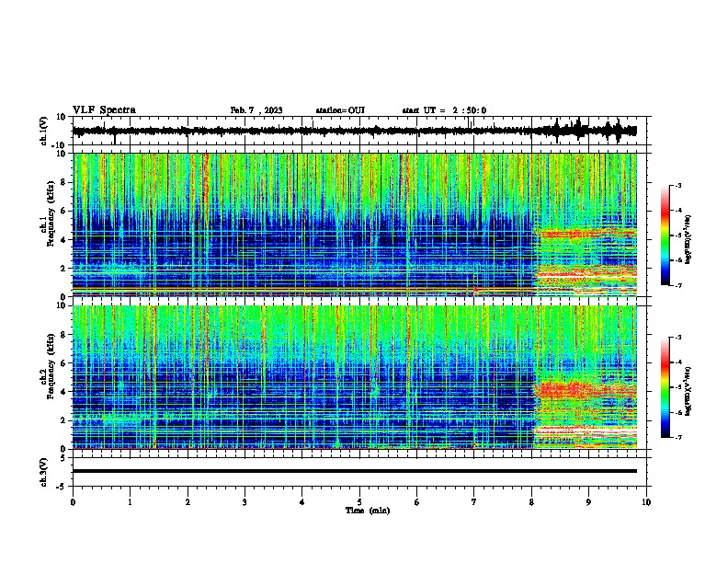Click the 1 tick on time axis
Image resolution: width=728 pixels, height=563 pixels.
[x=130, y=502]
